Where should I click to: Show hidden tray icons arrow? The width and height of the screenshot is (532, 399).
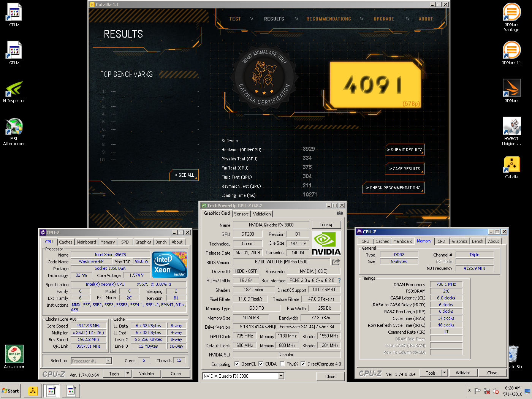470,391
